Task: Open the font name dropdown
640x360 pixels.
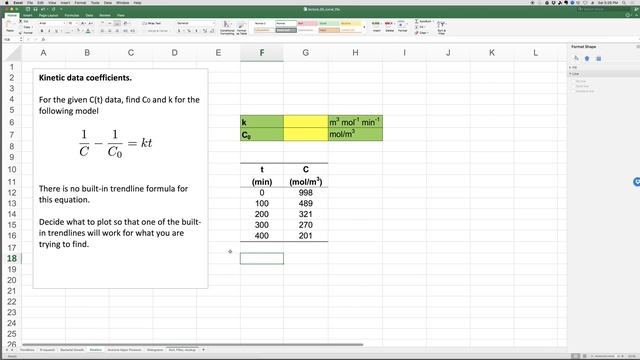Action: (64, 23)
